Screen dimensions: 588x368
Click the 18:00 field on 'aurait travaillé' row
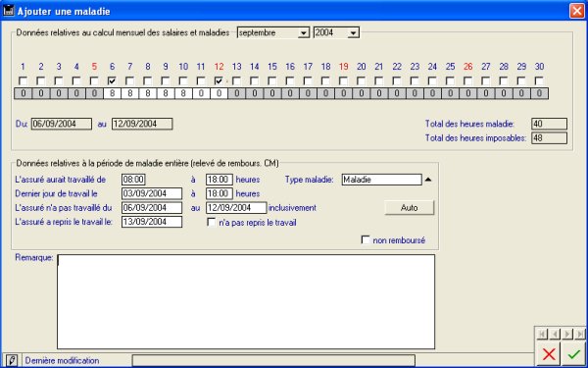point(220,180)
